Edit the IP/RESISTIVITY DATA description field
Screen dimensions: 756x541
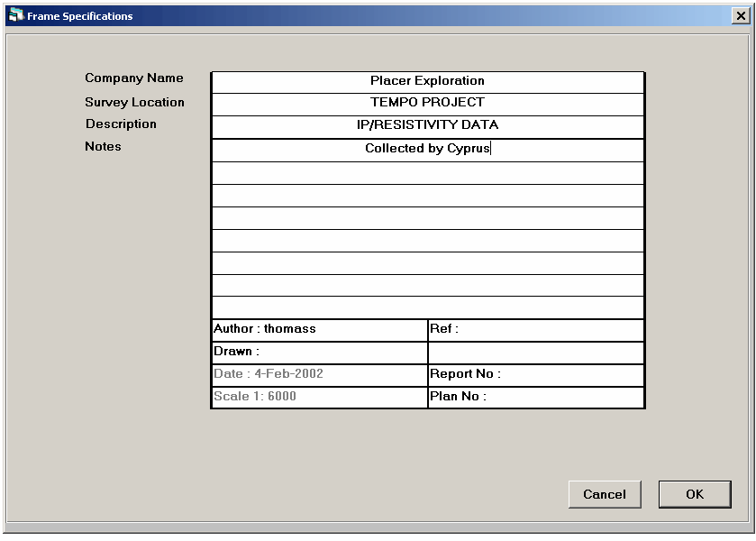tap(428, 127)
